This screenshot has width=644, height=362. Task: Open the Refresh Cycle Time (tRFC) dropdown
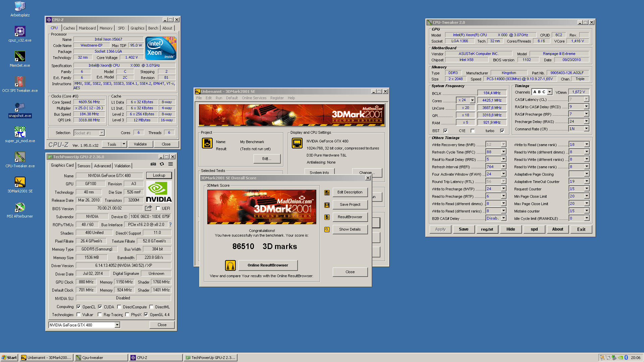click(503, 152)
